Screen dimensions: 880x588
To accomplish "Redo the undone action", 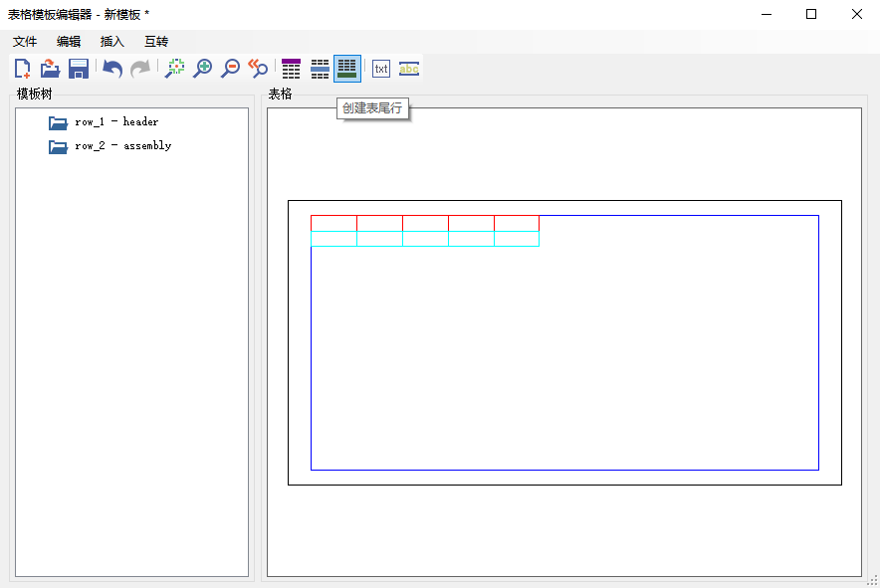I will [140, 69].
